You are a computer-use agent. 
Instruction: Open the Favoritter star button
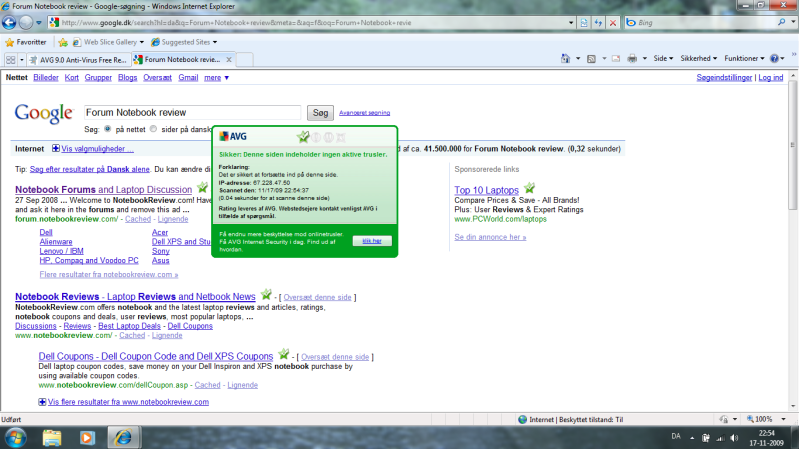pyautogui.click(x=25, y=42)
